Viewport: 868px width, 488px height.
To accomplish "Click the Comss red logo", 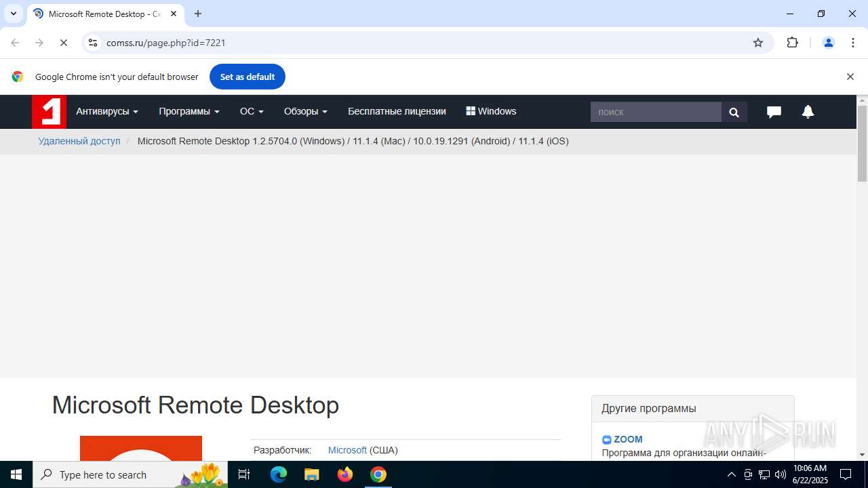I will [49, 111].
